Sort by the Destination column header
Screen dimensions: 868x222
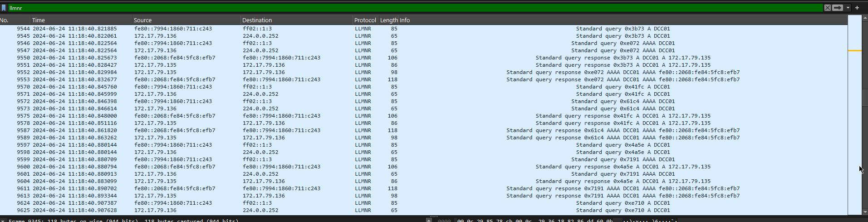point(297,20)
